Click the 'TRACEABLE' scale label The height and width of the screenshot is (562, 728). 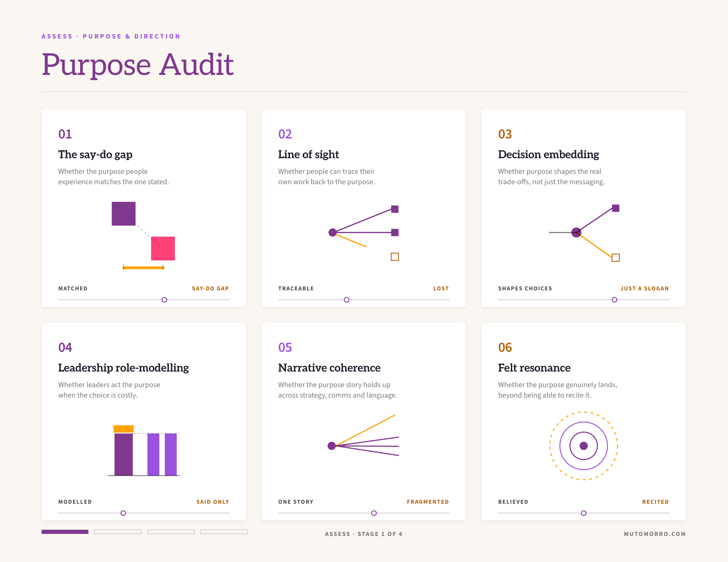click(x=296, y=289)
